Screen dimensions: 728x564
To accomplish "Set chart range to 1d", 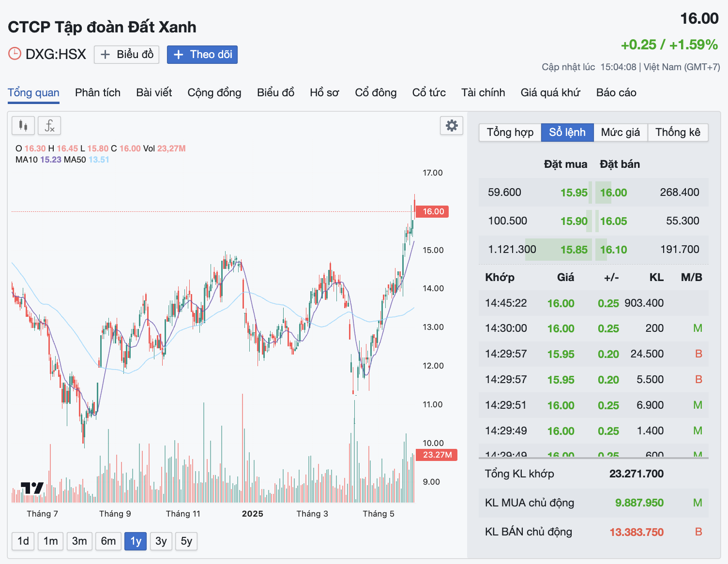I will (23, 541).
